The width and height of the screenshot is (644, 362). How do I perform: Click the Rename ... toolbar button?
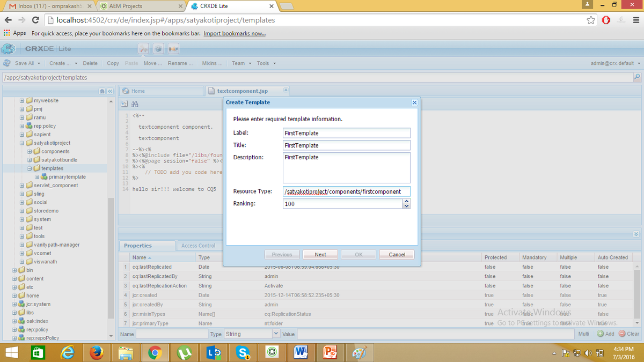click(x=180, y=63)
